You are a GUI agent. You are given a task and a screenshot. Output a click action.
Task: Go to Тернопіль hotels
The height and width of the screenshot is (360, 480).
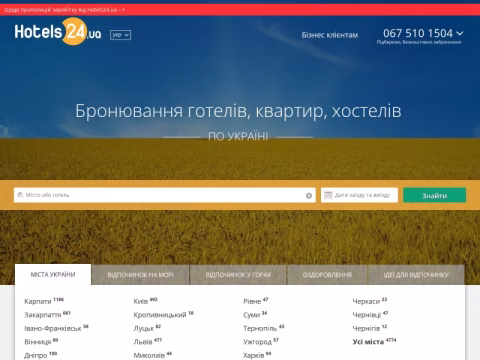point(260,328)
